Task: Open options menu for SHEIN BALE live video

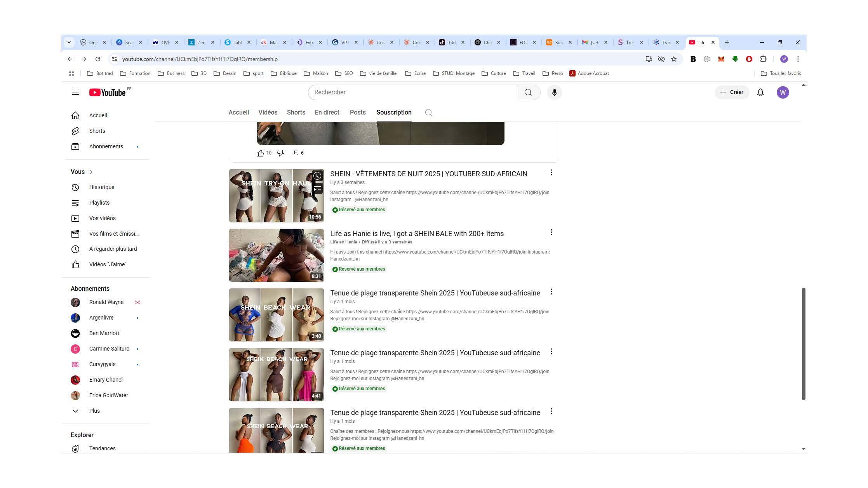Action: [x=551, y=233]
